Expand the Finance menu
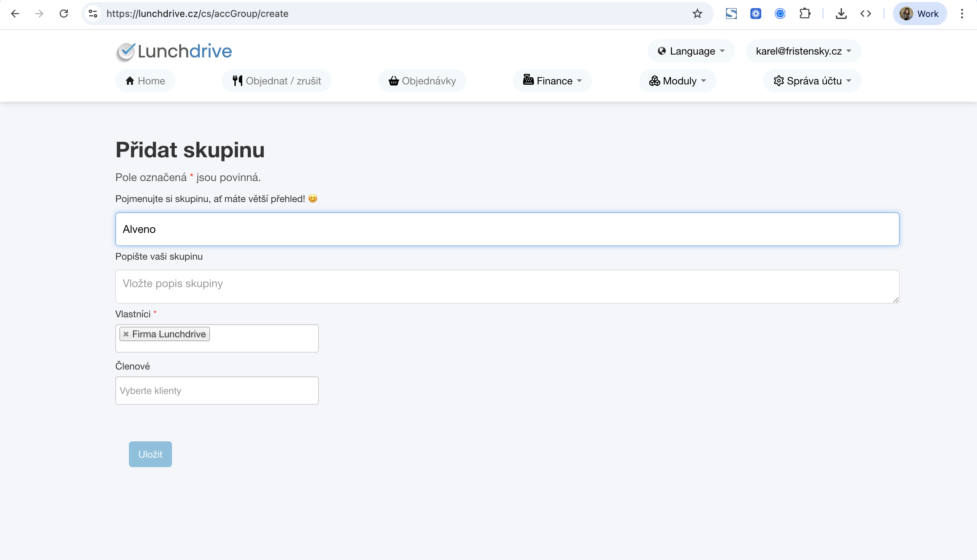 [x=552, y=81]
